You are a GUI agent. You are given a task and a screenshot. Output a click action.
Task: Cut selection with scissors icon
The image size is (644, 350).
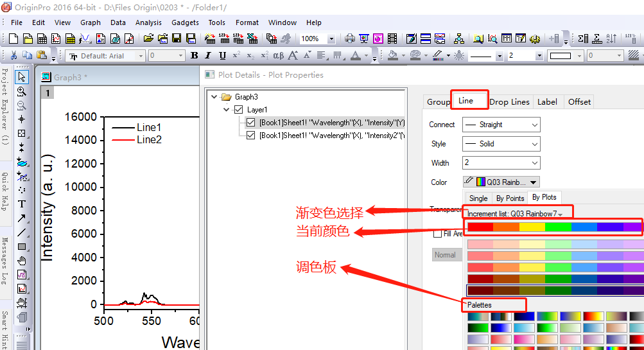pyautogui.click(x=13, y=55)
